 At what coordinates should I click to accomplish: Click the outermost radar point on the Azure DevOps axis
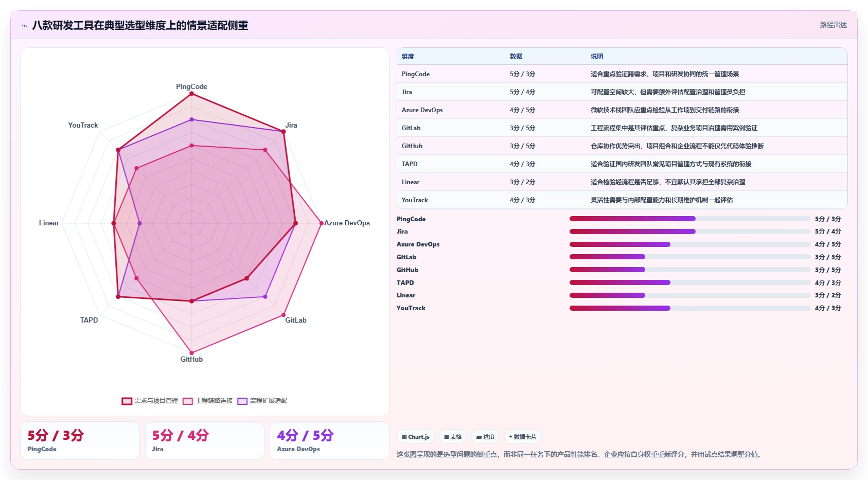point(322,223)
